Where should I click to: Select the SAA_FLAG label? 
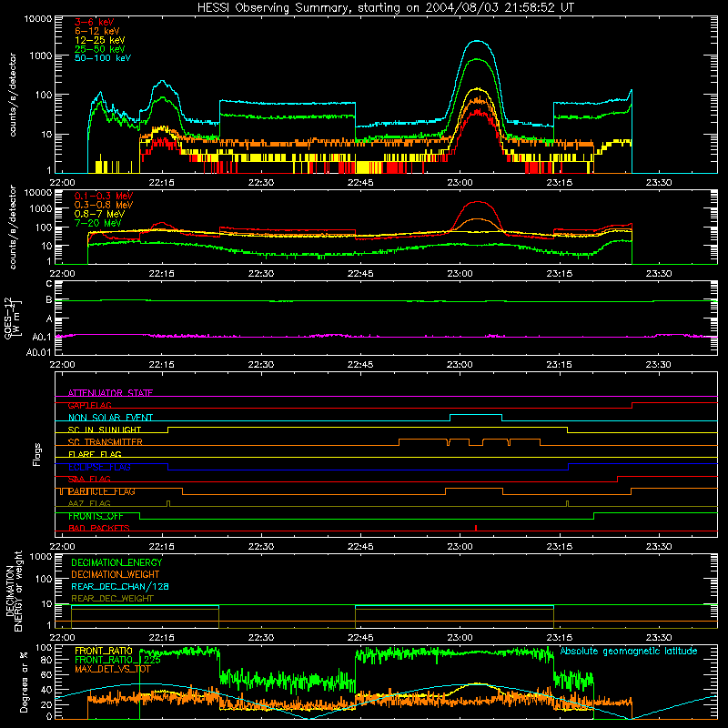[x=89, y=479]
